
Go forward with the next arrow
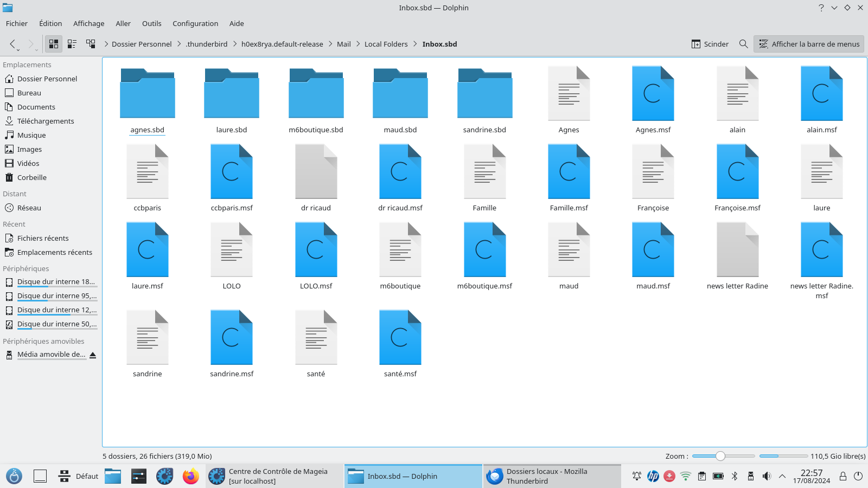click(x=31, y=44)
